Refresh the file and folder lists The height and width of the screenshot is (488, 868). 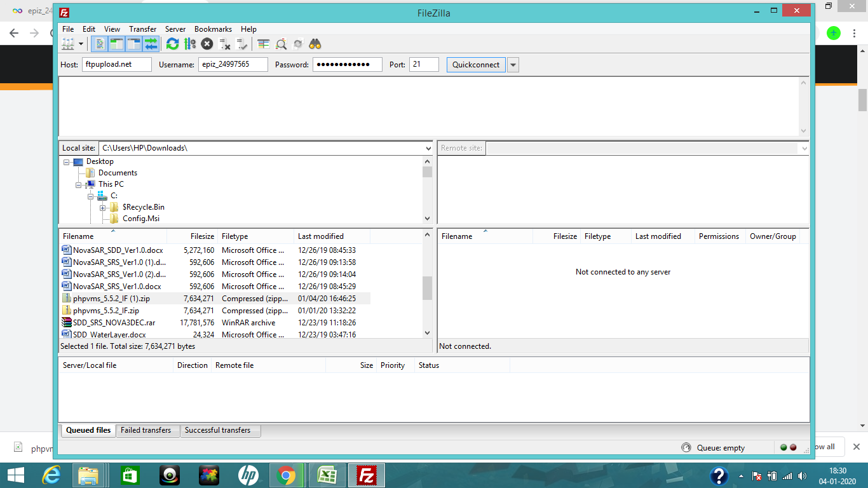172,44
